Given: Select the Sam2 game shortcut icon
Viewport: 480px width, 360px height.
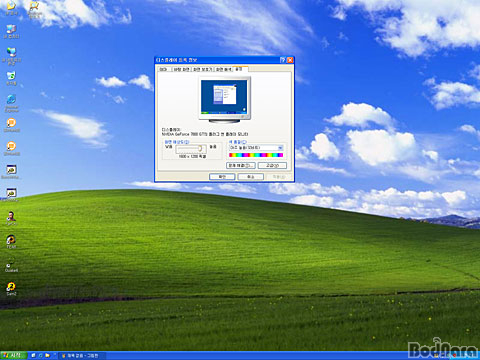Looking at the screenshot, I should pyautogui.click(x=11, y=289).
